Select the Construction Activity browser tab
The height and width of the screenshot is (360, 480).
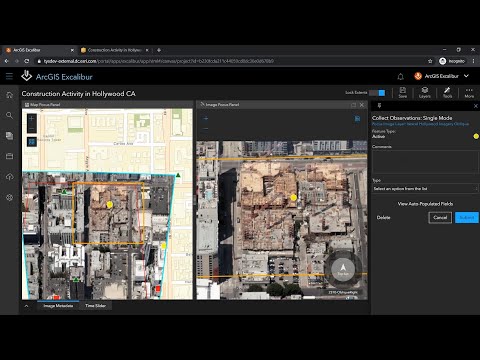pyautogui.click(x=114, y=50)
